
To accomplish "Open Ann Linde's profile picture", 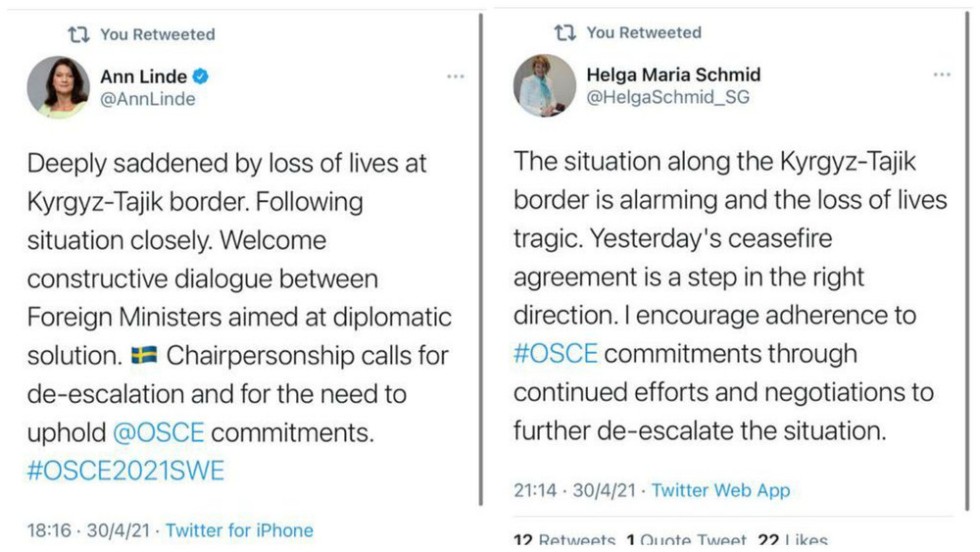I will click(58, 87).
